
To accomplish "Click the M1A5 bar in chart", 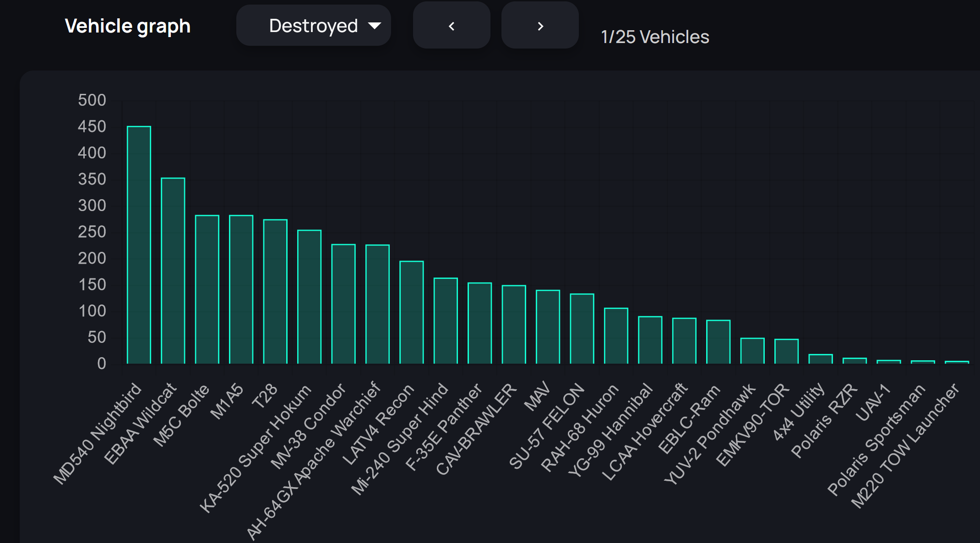I will (x=241, y=289).
